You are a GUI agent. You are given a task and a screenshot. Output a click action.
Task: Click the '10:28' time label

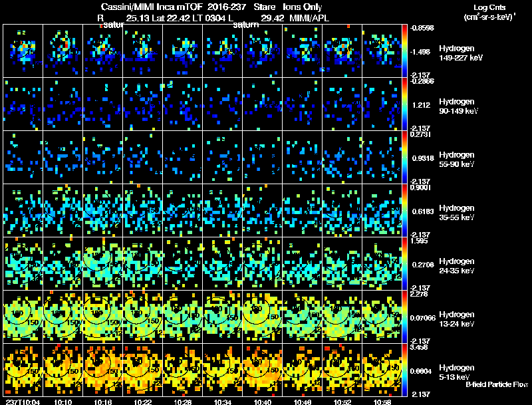182,402
